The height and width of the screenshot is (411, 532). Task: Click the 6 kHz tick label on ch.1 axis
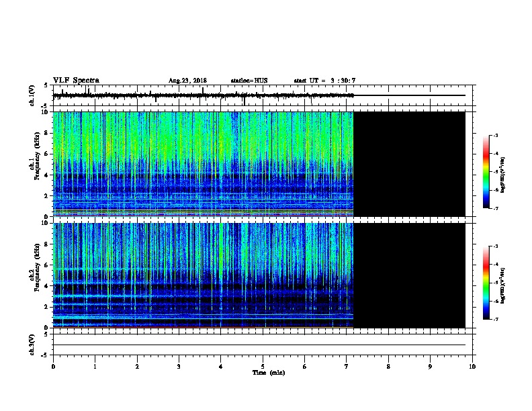click(x=46, y=154)
